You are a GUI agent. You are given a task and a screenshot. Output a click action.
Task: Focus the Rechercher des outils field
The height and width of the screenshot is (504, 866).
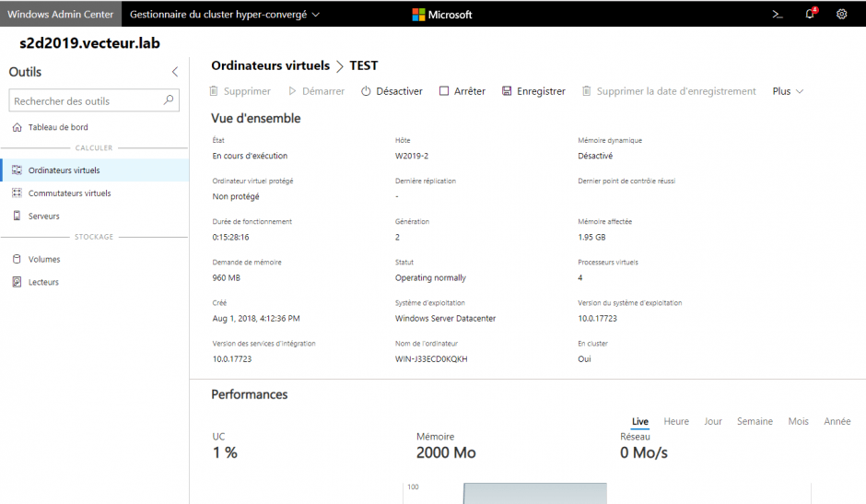tap(85, 100)
